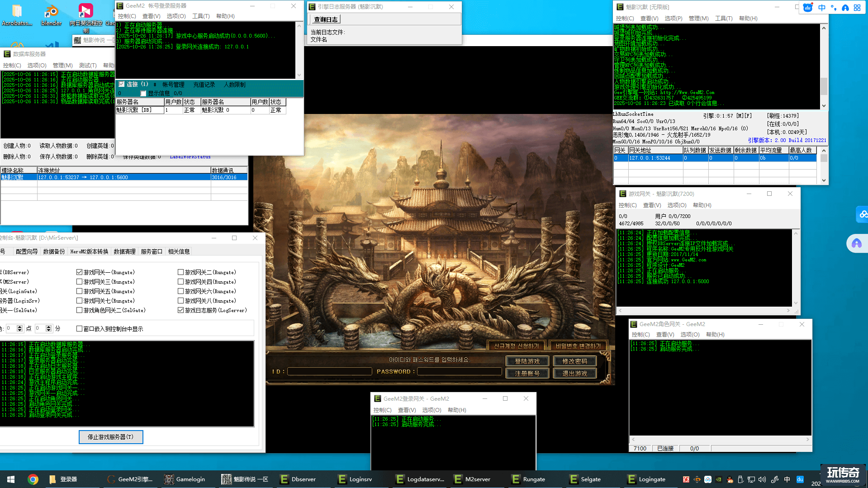
Task: Open 管理(M) menu in 魅影沉默 engine window
Action: tap(698, 19)
